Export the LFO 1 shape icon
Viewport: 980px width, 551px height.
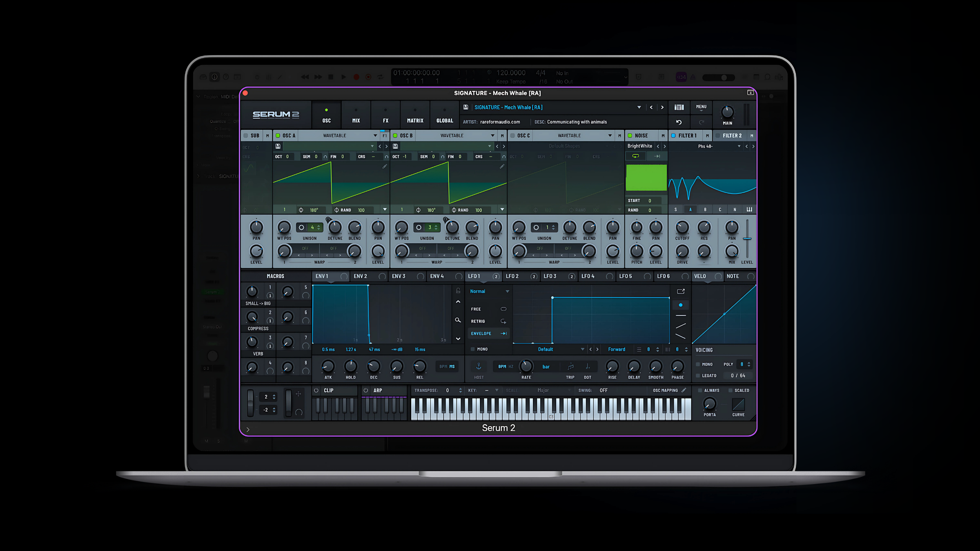coord(681,291)
